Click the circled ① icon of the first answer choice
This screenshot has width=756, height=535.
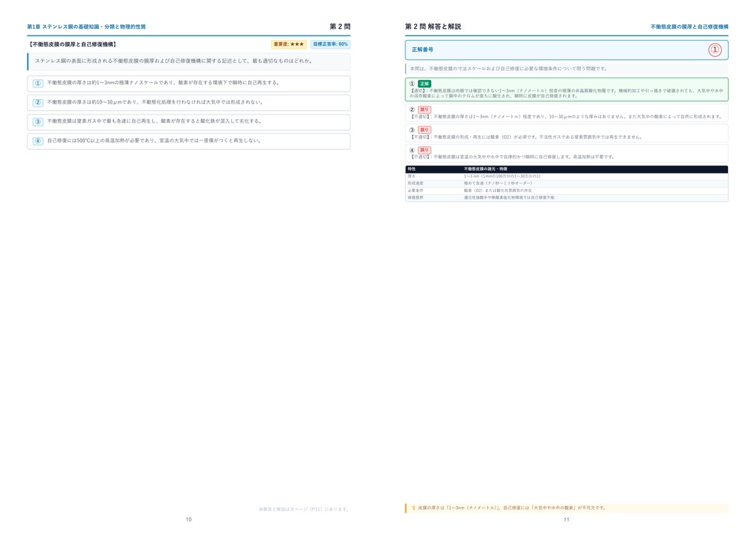pyautogui.click(x=38, y=84)
